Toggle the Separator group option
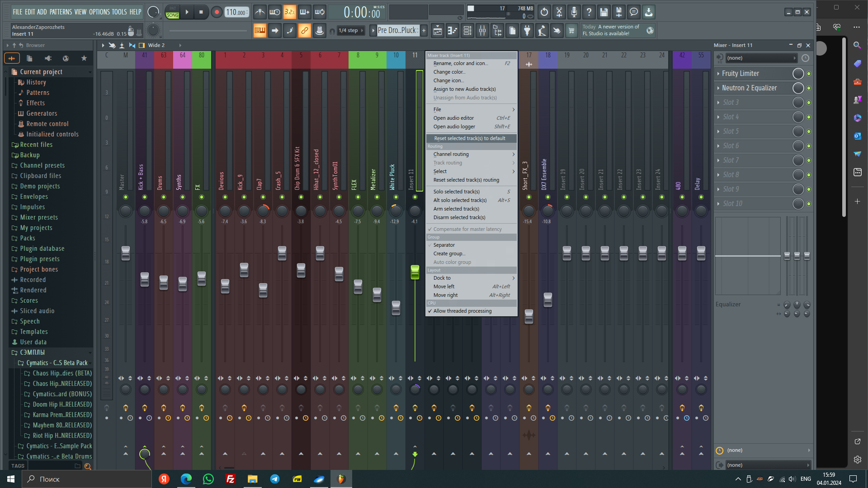This screenshot has height=488, width=868. pyautogui.click(x=444, y=245)
